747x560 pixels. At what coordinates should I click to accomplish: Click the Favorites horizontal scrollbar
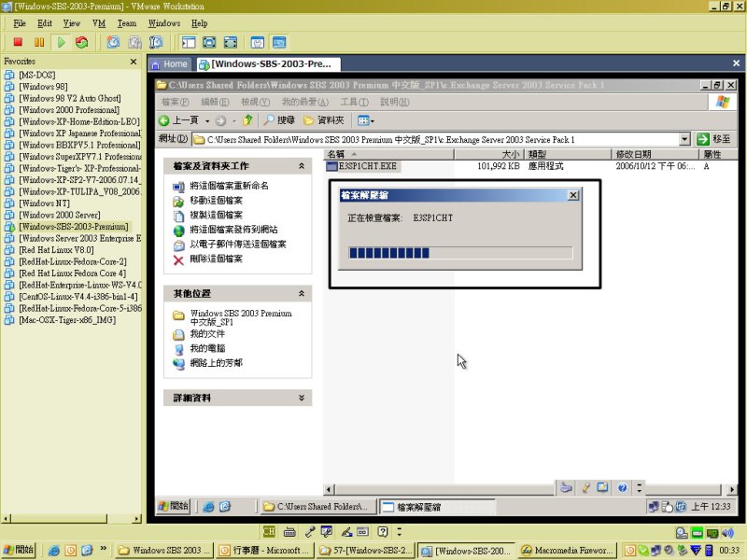[72, 519]
